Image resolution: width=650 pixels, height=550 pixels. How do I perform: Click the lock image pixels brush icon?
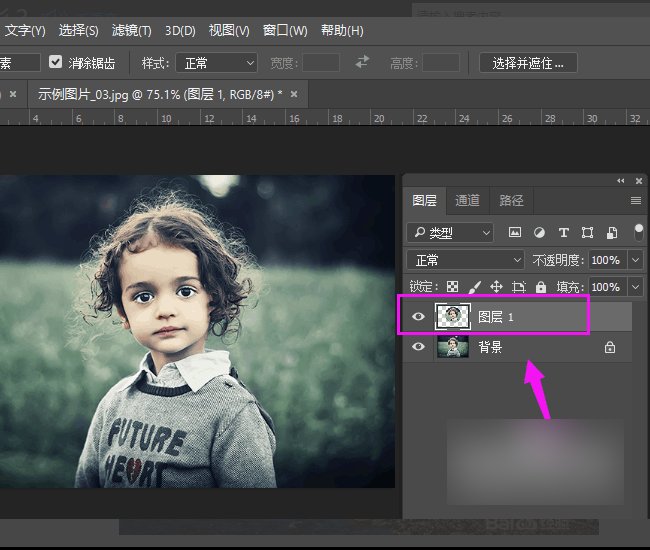coord(475,287)
